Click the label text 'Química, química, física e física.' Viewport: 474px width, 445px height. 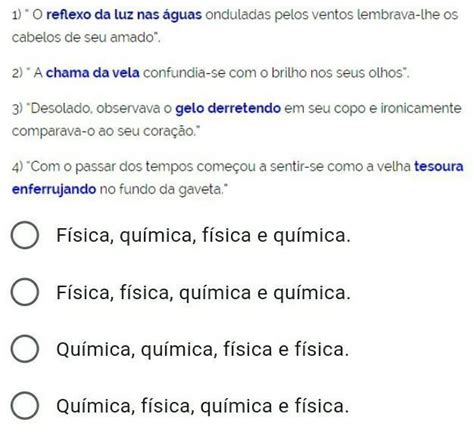click(203, 349)
